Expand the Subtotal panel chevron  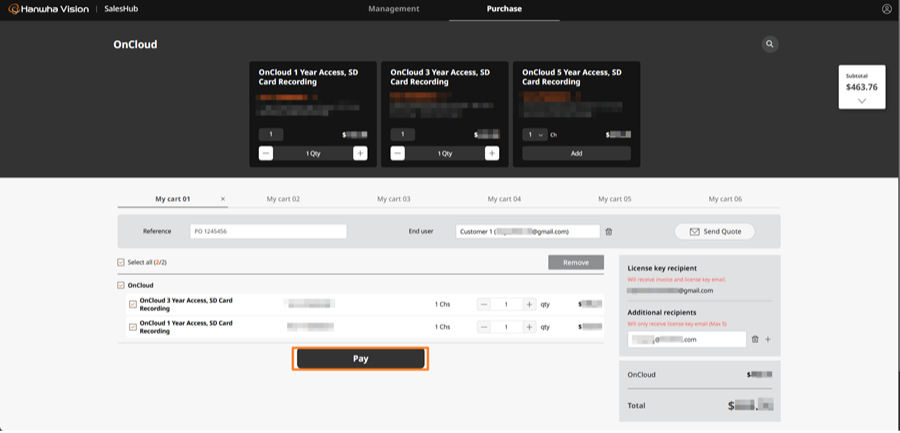862,101
